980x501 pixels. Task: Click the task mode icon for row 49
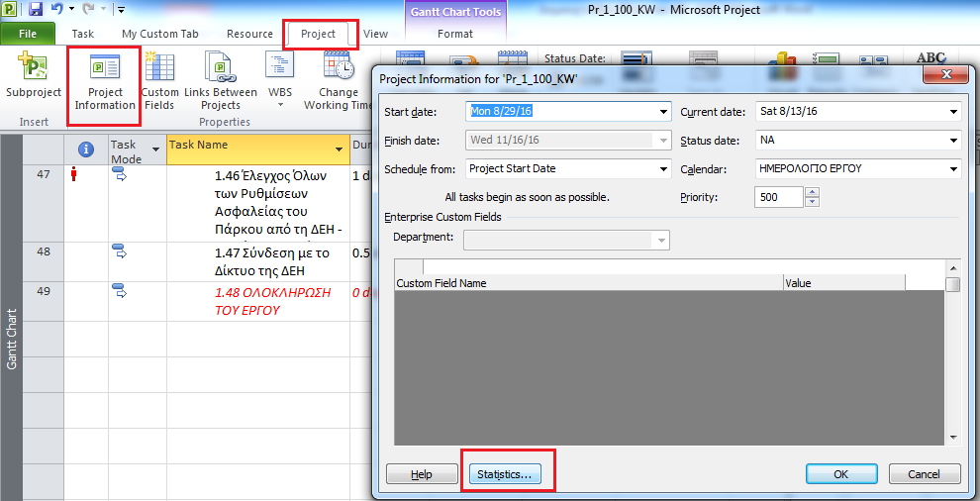coord(120,291)
